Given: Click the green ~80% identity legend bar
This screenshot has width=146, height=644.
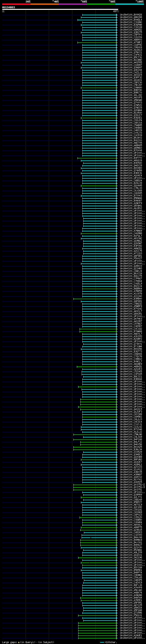Looking at the screenshot, I should click(x=101, y=4).
